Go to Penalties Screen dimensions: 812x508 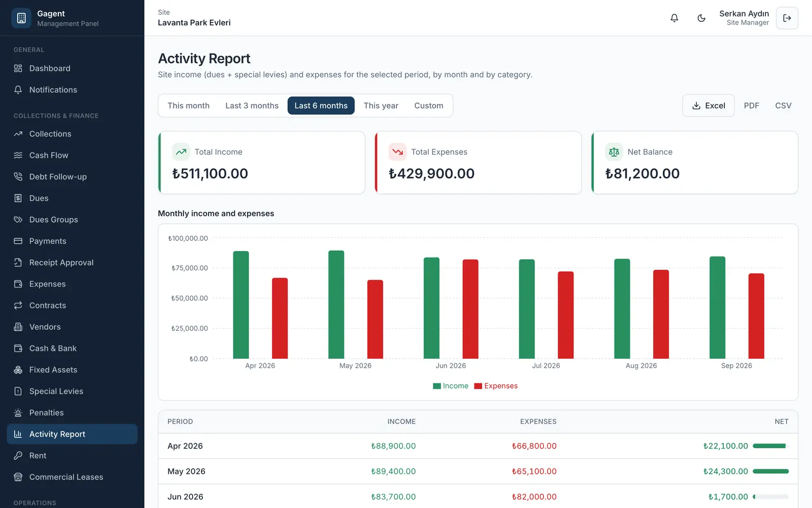(72, 412)
